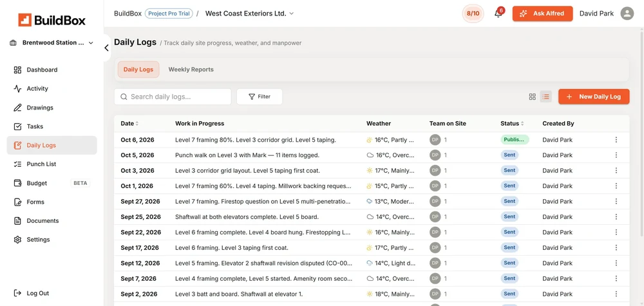Open log 'Shaftwall at both elevators complete'
This screenshot has height=306, width=644.
click(247, 217)
